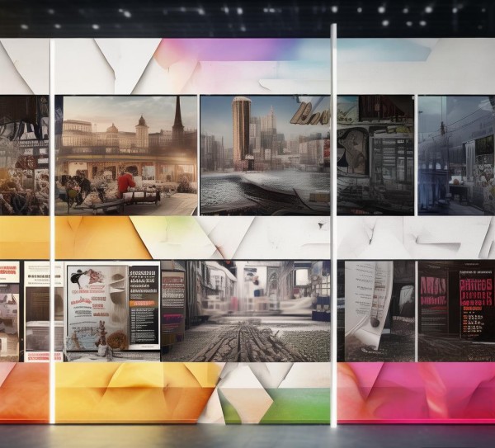Open the white text poster near the left pole

click(x=44, y=311)
